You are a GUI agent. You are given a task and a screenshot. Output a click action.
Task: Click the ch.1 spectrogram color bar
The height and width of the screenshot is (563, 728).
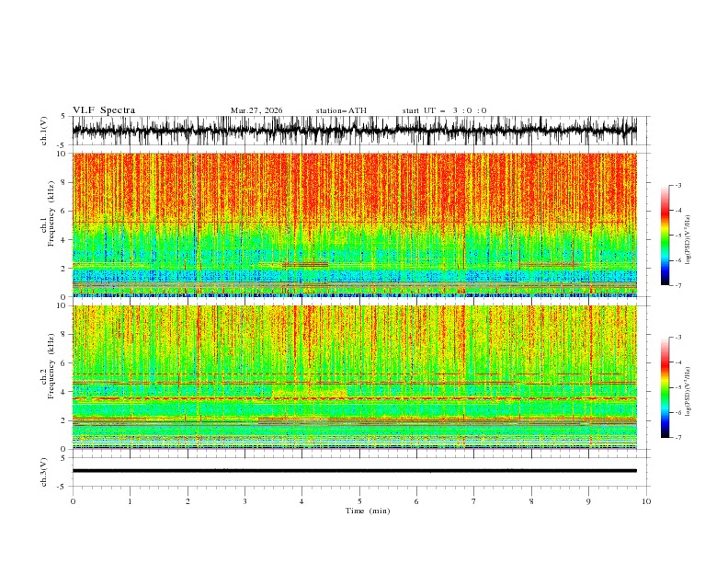(665, 236)
